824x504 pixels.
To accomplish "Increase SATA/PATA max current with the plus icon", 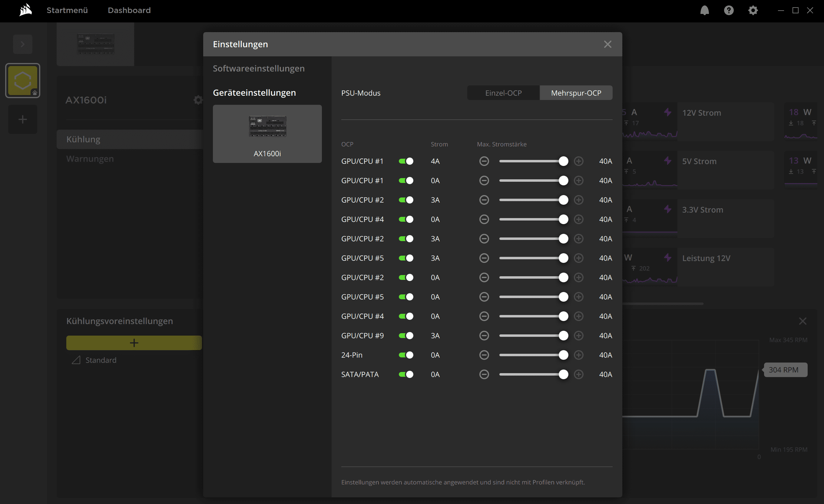I will point(578,374).
